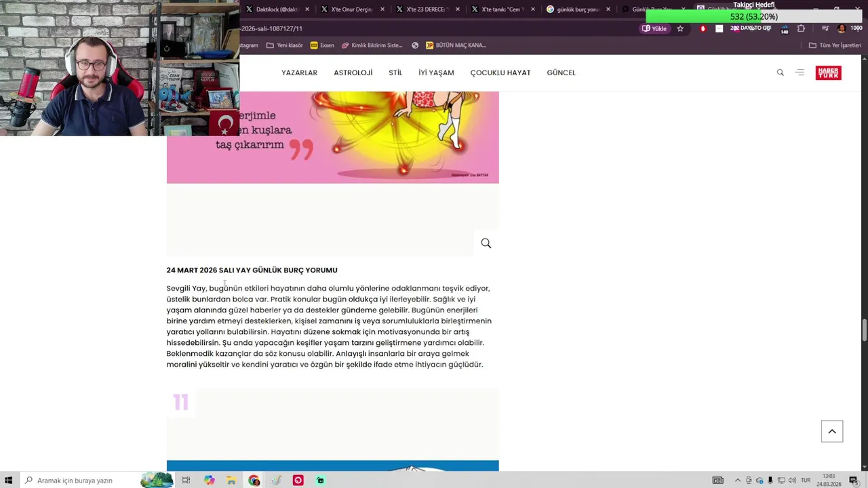Switch to the günlük burç yorumu Google tab
The height and width of the screenshot is (488, 868).
click(578, 9)
